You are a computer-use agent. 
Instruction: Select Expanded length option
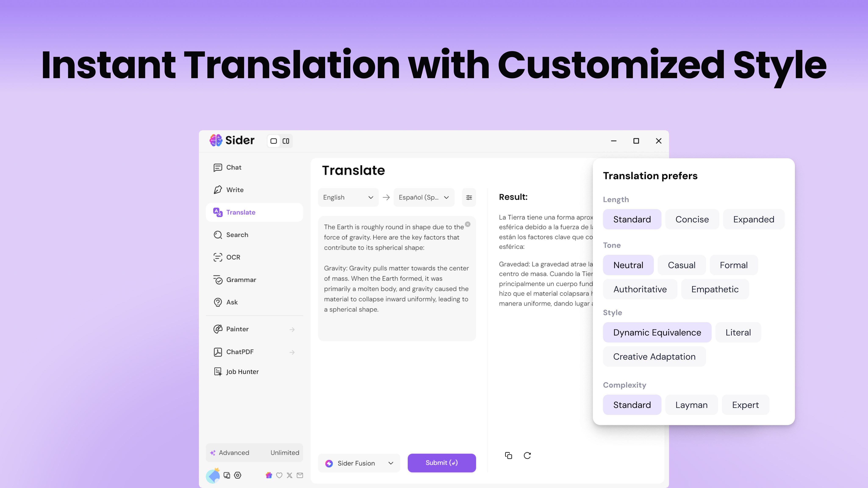click(754, 219)
